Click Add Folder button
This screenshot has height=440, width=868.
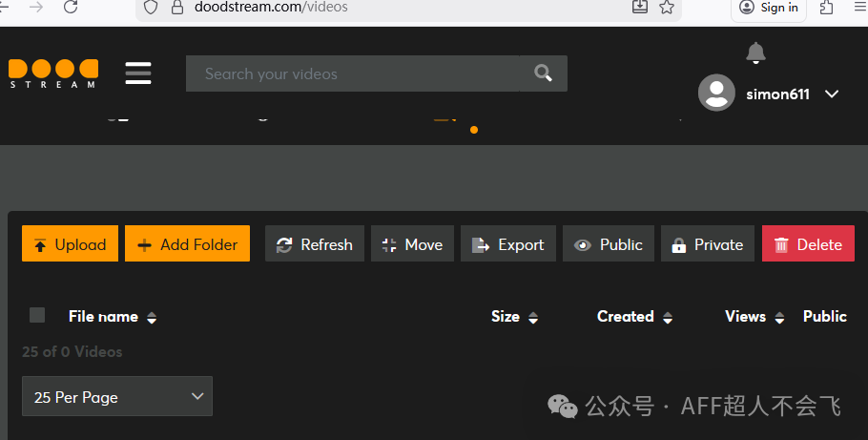(187, 243)
